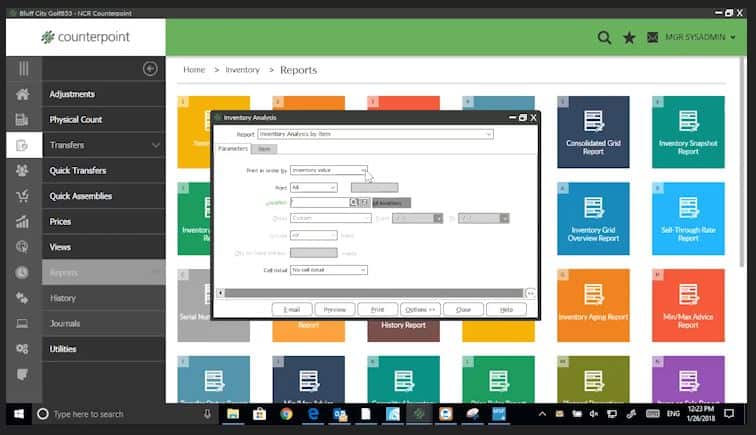The image size is (756, 435).
Task: Open the Sell-Through Rate Report tile
Action: pos(688,218)
